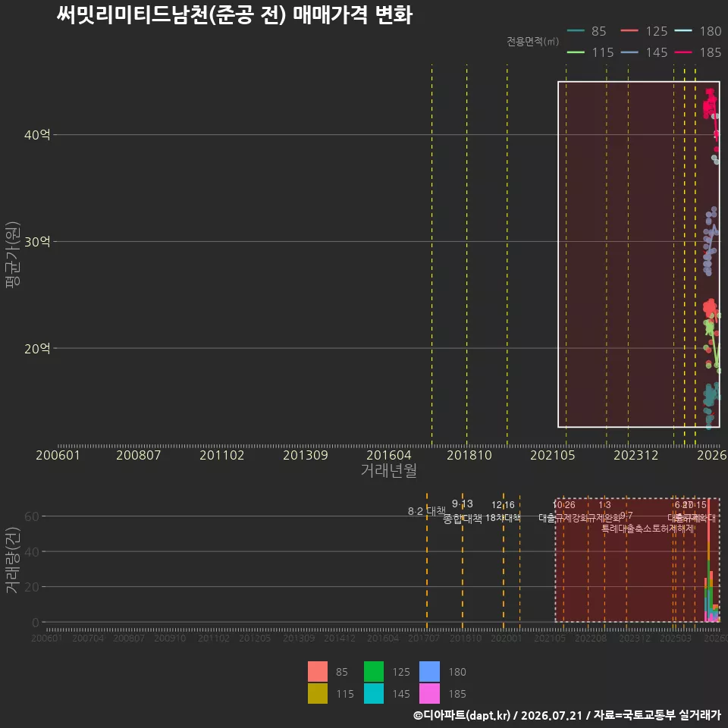This screenshot has width=728, height=728.
Task: Click the 1·3 policy annotation label
Action: pyautogui.click(x=604, y=505)
